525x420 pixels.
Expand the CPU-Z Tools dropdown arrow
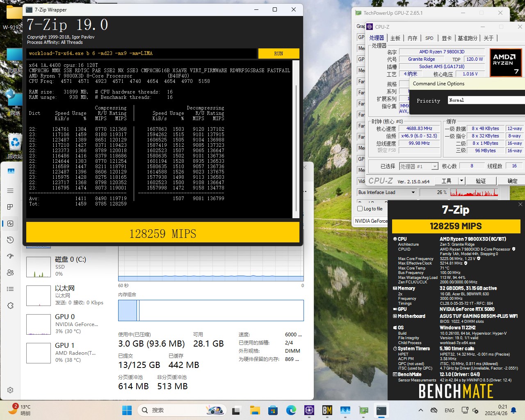[x=461, y=181]
